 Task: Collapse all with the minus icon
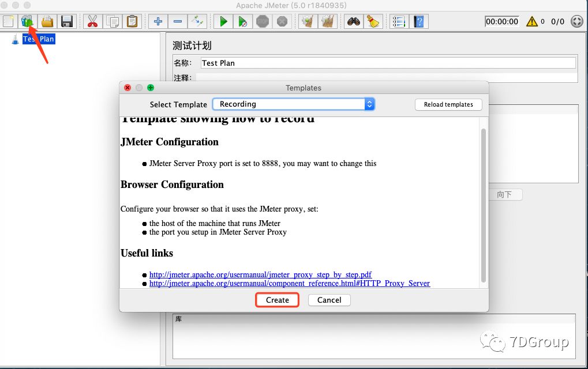point(178,21)
